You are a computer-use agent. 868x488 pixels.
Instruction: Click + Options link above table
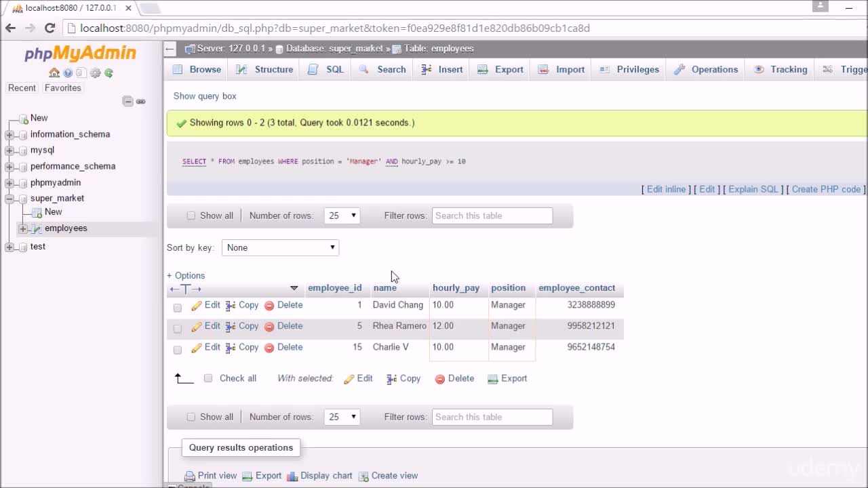click(x=186, y=276)
